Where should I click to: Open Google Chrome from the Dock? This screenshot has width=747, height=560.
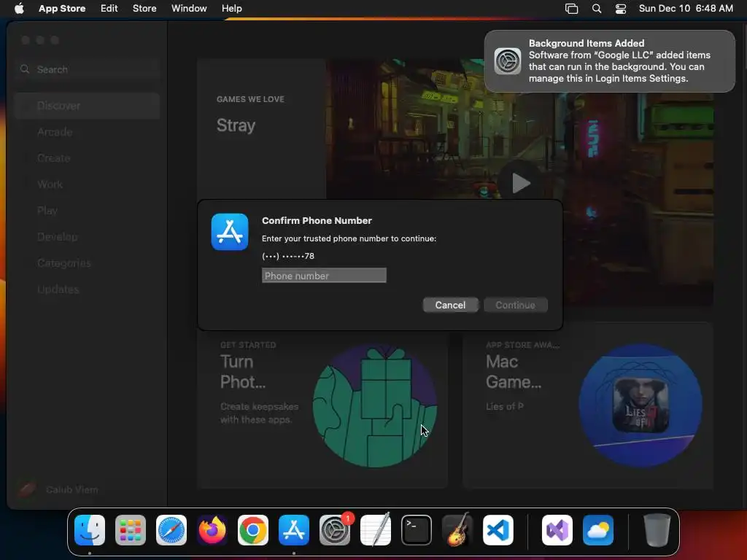point(253,530)
